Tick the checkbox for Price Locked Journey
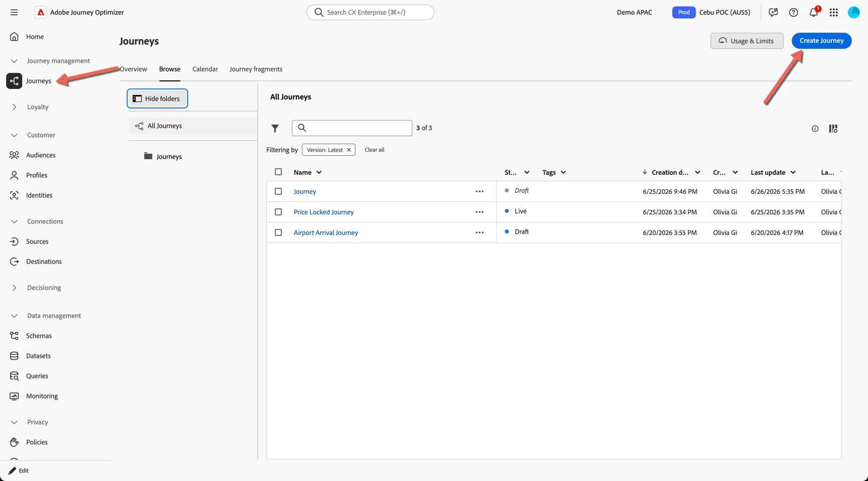The image size is (868, 481). point(278,212)
